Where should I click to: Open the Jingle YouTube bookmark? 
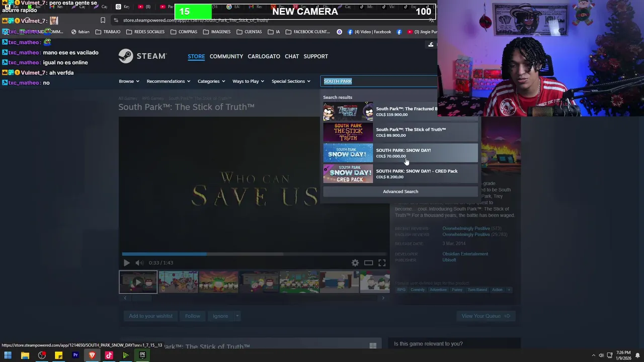point(422,32)
